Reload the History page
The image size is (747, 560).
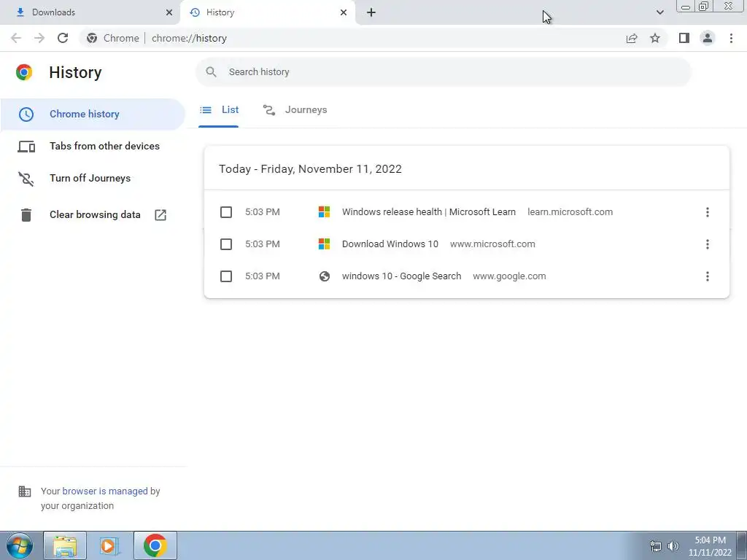(63, 38)
